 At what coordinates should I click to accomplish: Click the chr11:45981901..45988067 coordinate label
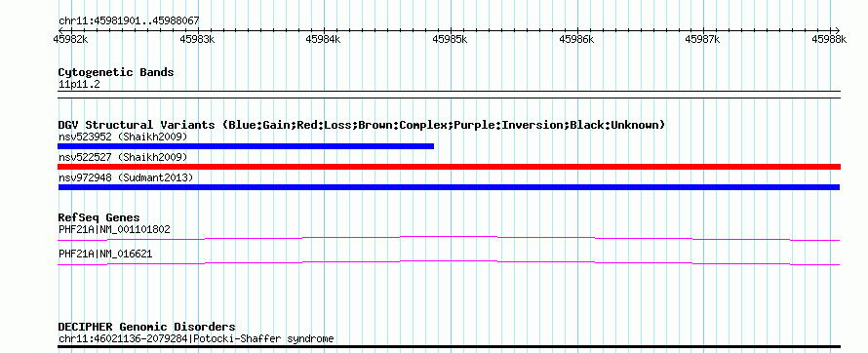pos(129,21)
